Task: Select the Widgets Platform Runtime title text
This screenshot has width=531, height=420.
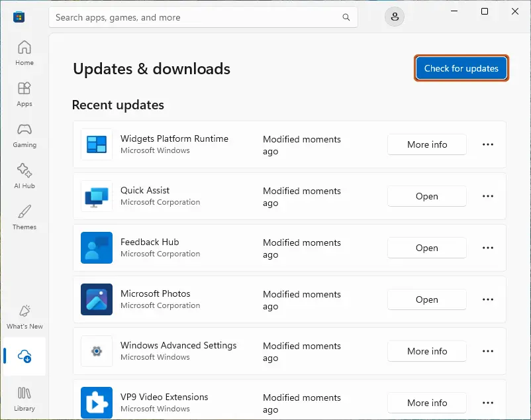Action: [x=174, y=138]
